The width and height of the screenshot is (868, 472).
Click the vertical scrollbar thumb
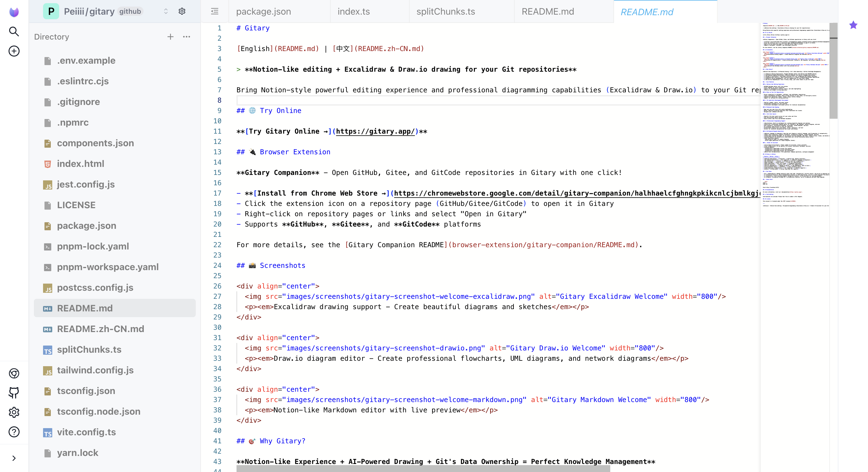833,71
